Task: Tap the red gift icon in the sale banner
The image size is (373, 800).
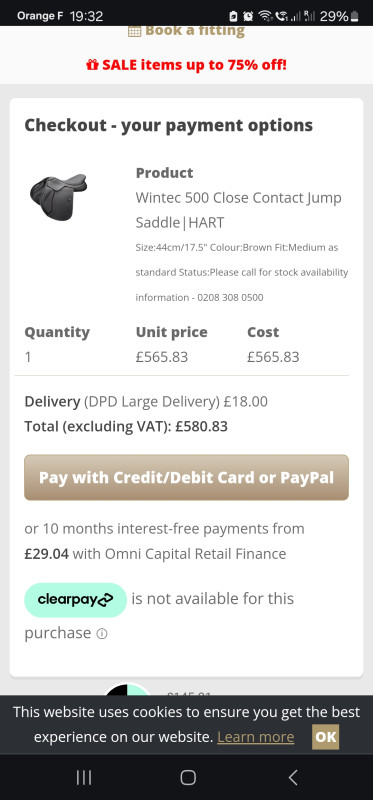Action: click(x=92, y=65)
